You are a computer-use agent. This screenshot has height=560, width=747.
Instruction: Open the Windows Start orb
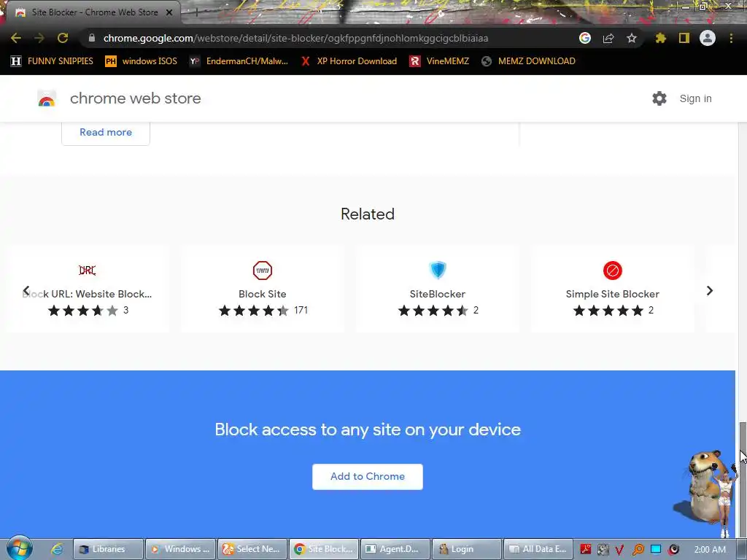click(20, 548)
